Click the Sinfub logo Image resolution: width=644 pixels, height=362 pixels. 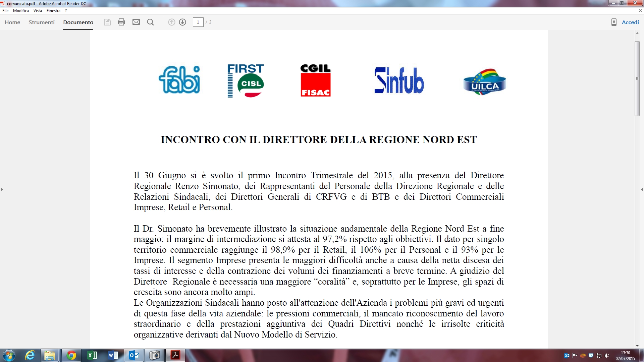(399, 80)
